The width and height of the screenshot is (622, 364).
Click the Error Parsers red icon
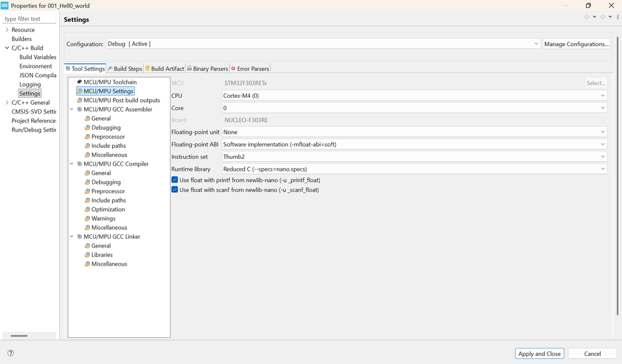tap(233, 68)
